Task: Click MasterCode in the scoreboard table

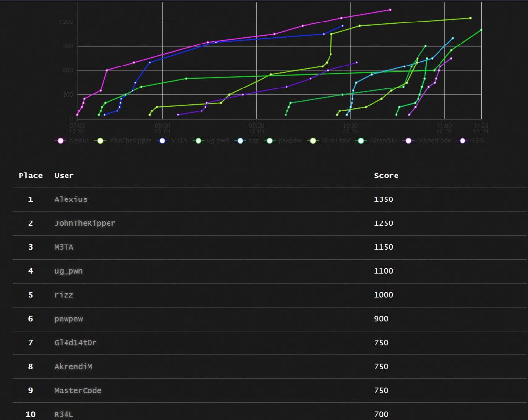Action: [x=78, y=391]
